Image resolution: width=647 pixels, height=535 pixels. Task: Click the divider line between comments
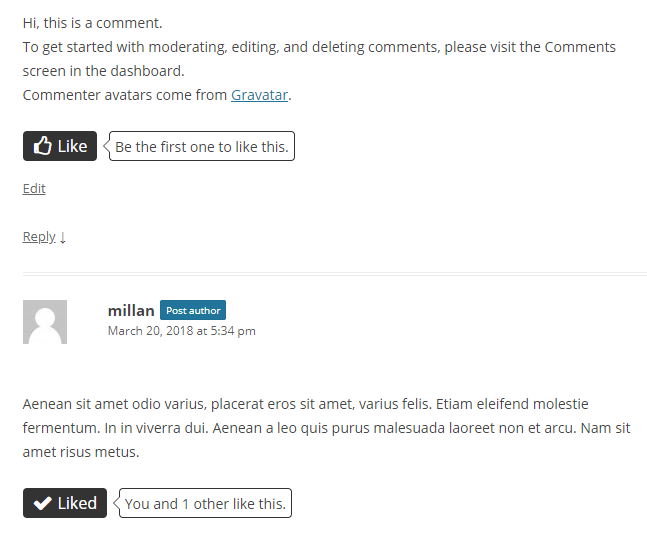(x=335, y=273)
